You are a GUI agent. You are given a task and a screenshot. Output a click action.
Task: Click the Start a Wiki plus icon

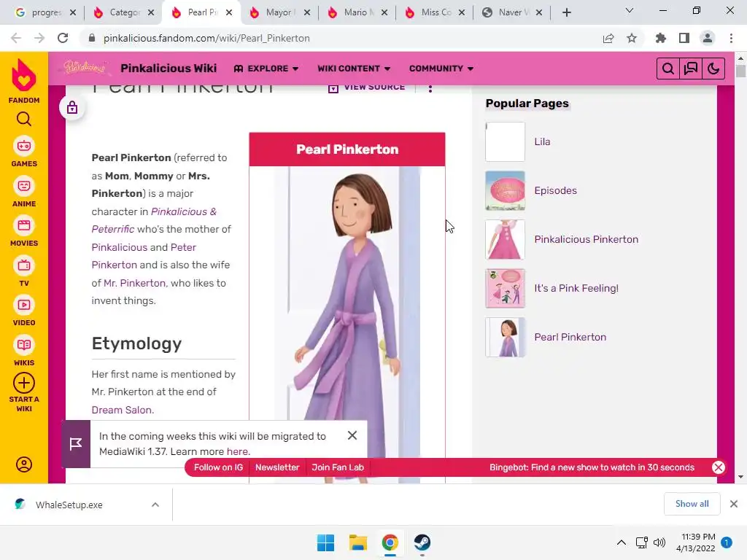(x=24, y=383)
